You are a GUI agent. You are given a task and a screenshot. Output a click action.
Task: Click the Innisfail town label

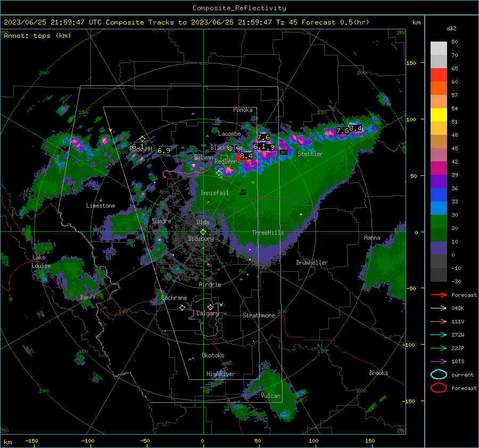click(214, 193)
